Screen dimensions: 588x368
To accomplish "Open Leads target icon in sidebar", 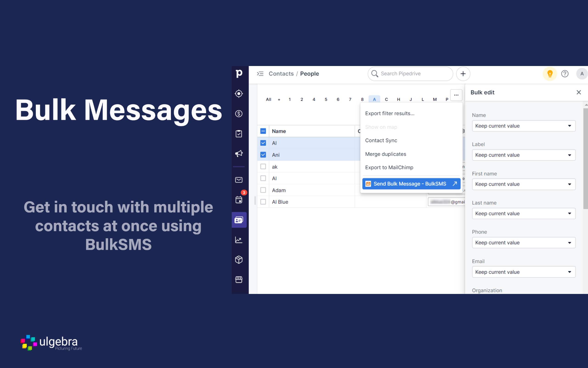I will click(239, 94).
